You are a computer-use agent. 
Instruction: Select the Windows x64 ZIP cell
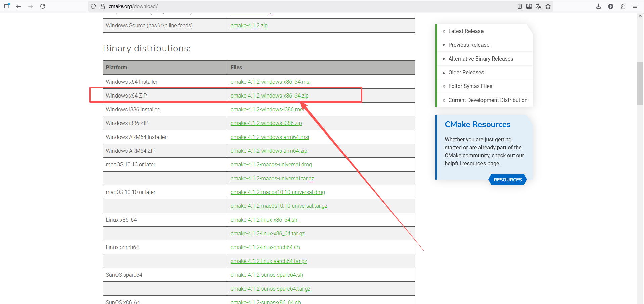point(166,96)
